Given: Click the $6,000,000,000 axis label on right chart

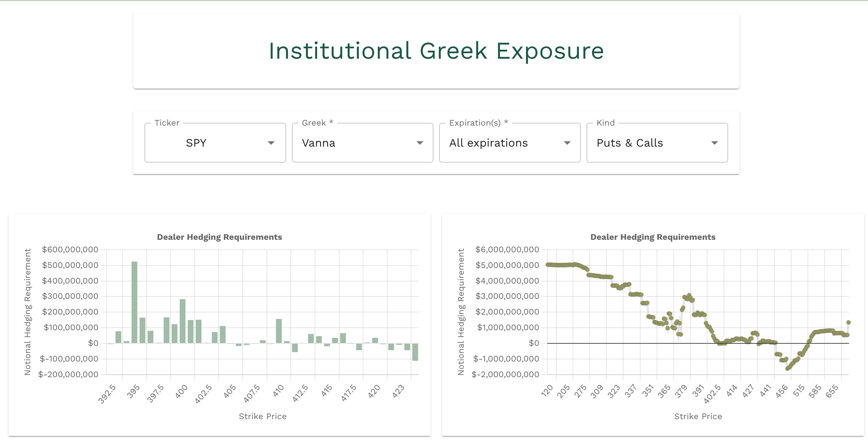Looking at the screenshot, I should click(x=507, y=249).
